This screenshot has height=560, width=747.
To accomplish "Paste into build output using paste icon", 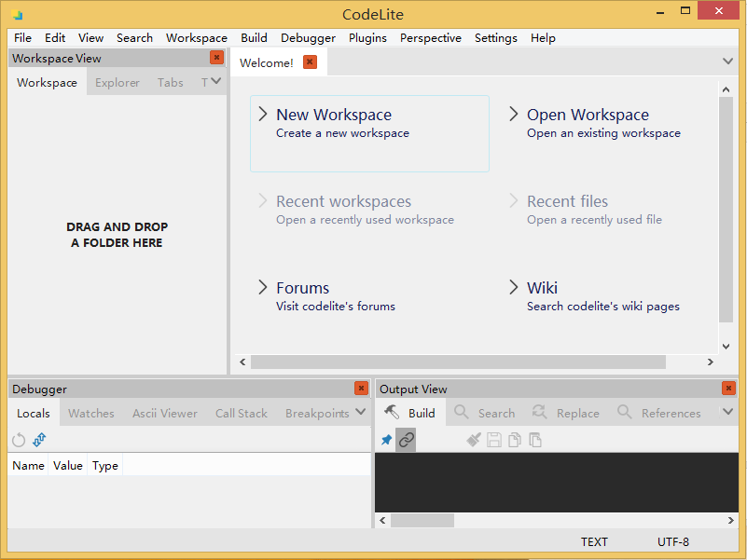I will 535,439.
